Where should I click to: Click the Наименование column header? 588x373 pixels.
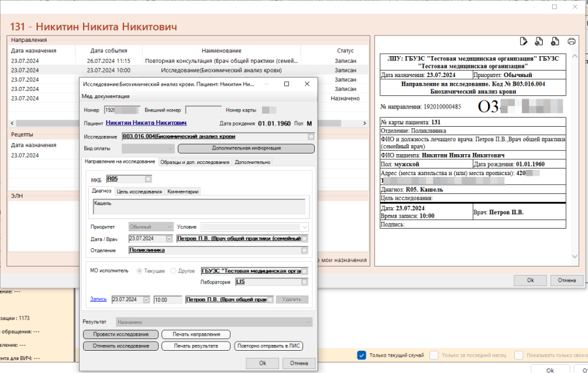tap(221, 50)
